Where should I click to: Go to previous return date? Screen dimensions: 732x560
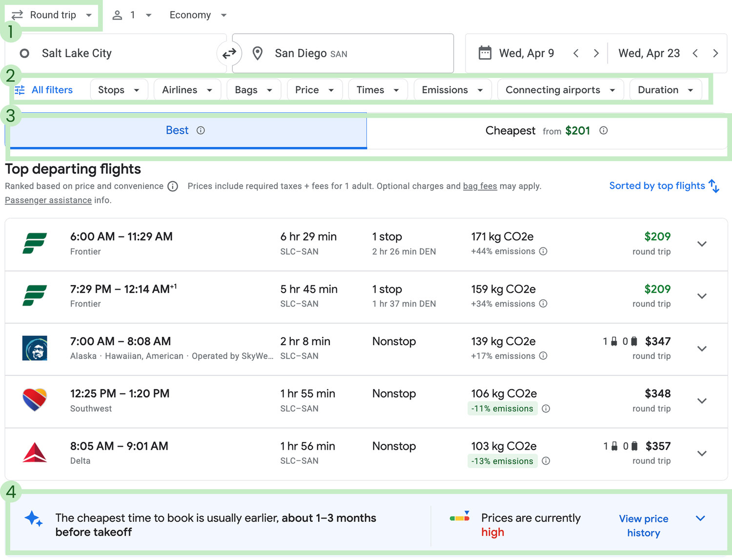(x=695, y=53)
